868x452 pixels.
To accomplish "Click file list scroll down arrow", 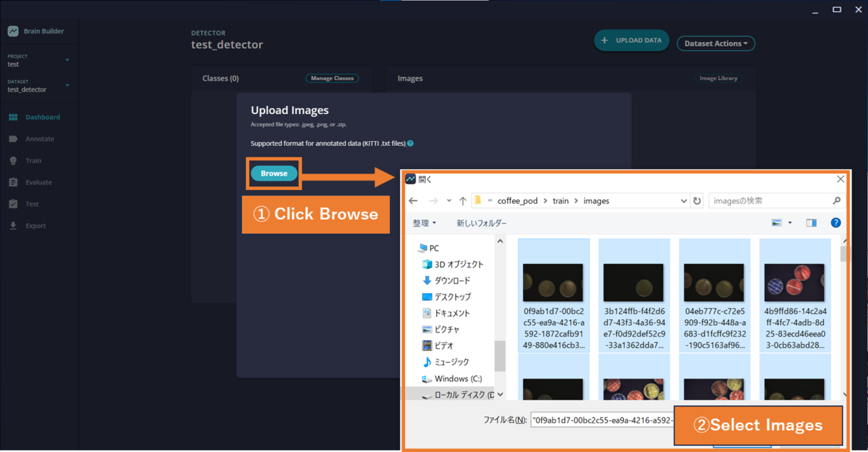I will point(844,394).
